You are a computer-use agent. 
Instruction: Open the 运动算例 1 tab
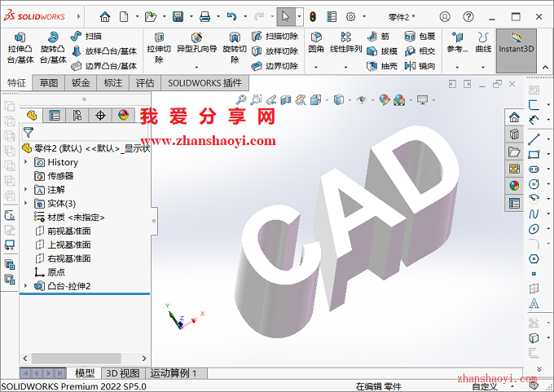point(174,373)
